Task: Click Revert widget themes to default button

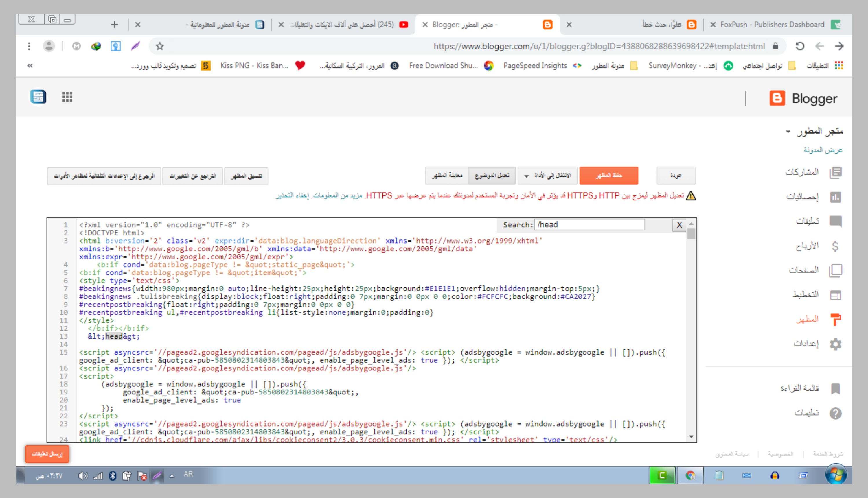Action: [104, 176]
